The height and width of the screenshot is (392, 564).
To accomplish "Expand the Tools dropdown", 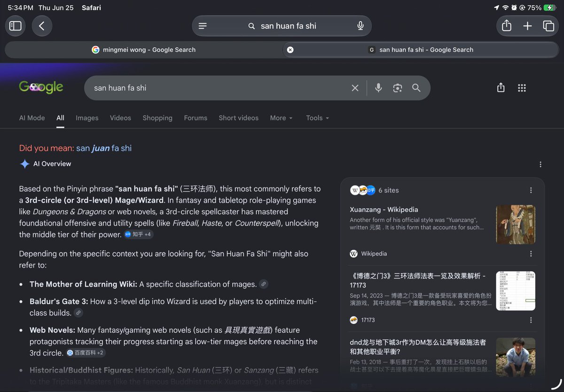I will tap(317, 118).
